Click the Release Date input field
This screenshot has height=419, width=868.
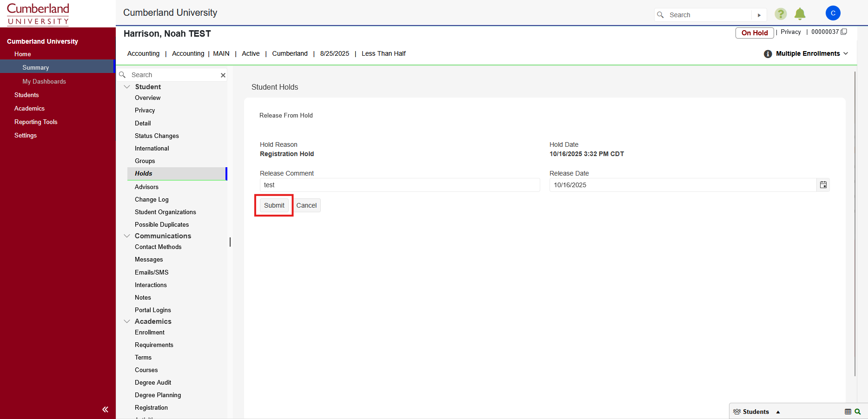tap(683, 185)
